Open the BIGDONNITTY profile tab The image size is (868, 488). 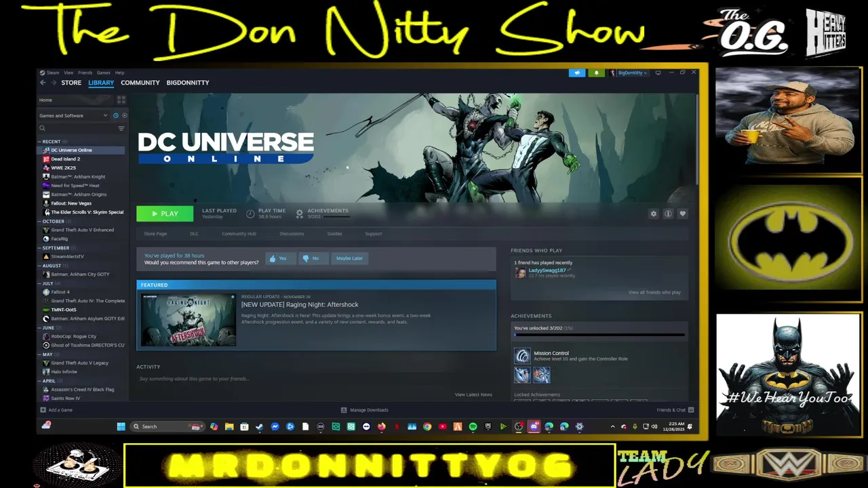click(x=188, y=83)
